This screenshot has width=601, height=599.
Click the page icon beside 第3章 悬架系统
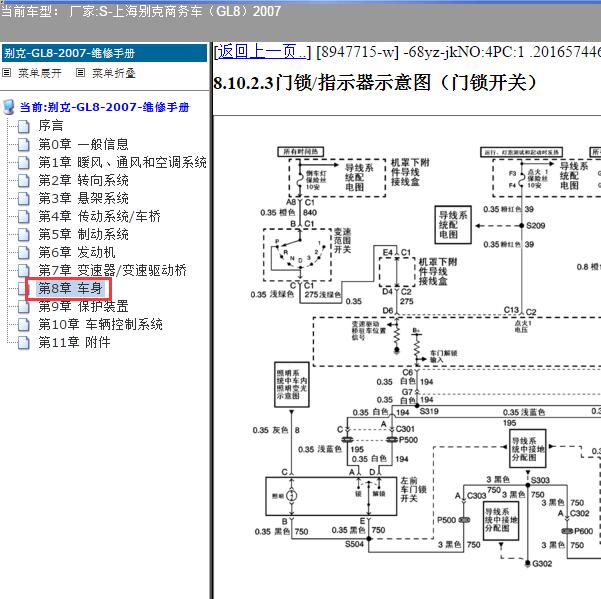[24, 199]
